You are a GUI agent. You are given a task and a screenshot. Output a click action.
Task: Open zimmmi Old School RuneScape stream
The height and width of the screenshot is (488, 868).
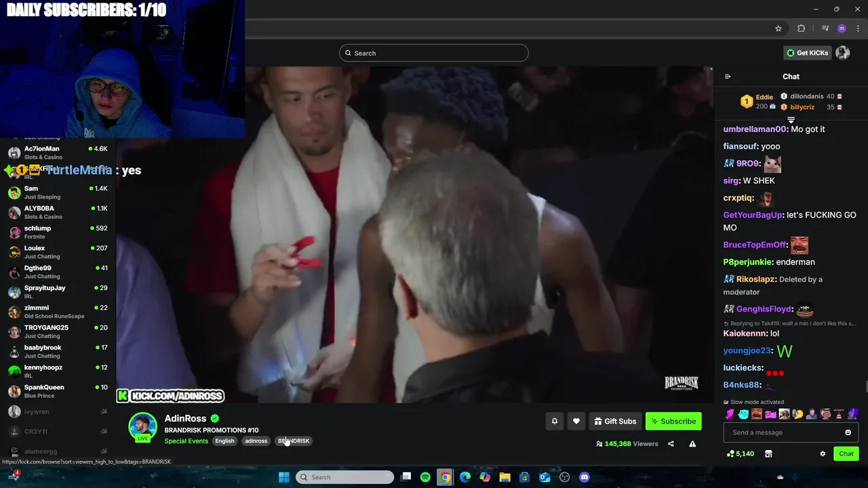(x=58, y=312)
